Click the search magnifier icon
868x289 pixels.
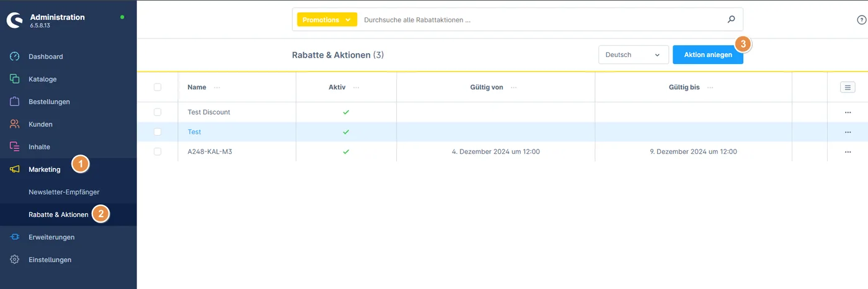pyautogui.click(x=731, y=19)
